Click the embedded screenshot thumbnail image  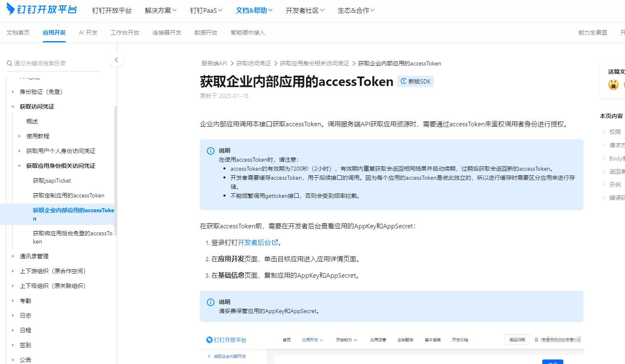(x=391, y=348)
